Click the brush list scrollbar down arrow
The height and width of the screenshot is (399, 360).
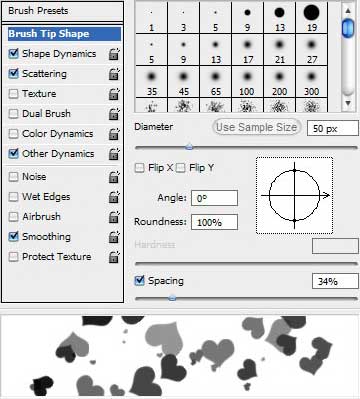coord(348,103)
